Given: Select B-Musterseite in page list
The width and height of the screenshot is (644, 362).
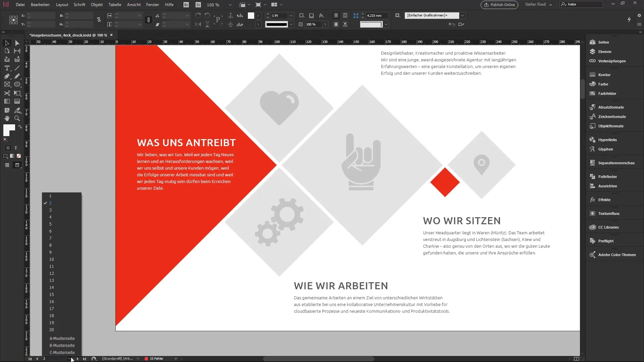Looking at the screenshot, I should 62,346.
